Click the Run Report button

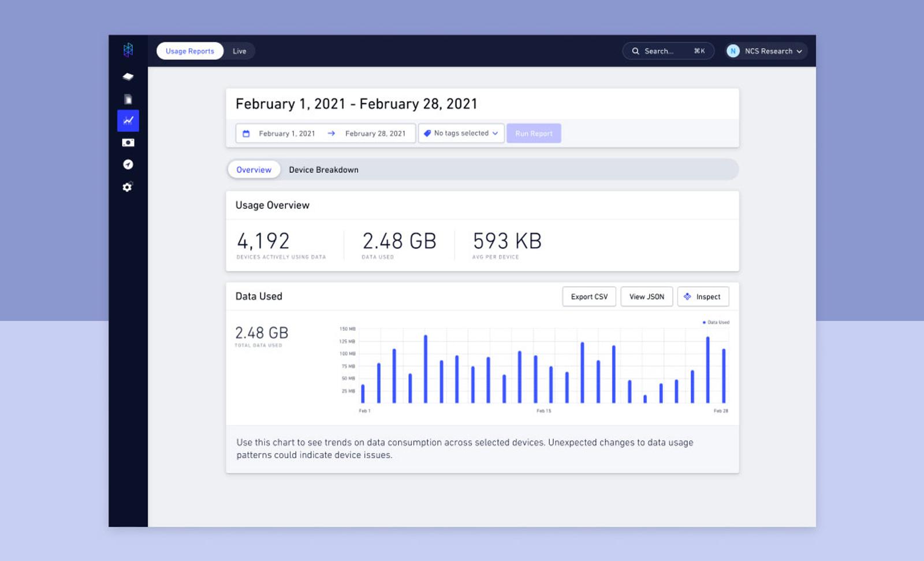[x=534, y=133]
